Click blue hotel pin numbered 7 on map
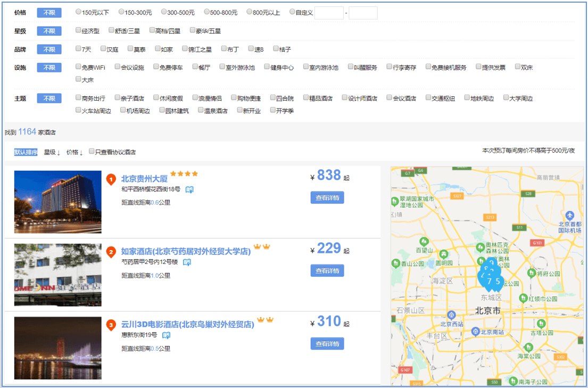Screen dimensions: 588x388 pyautogui.click(x=489, y=282)
